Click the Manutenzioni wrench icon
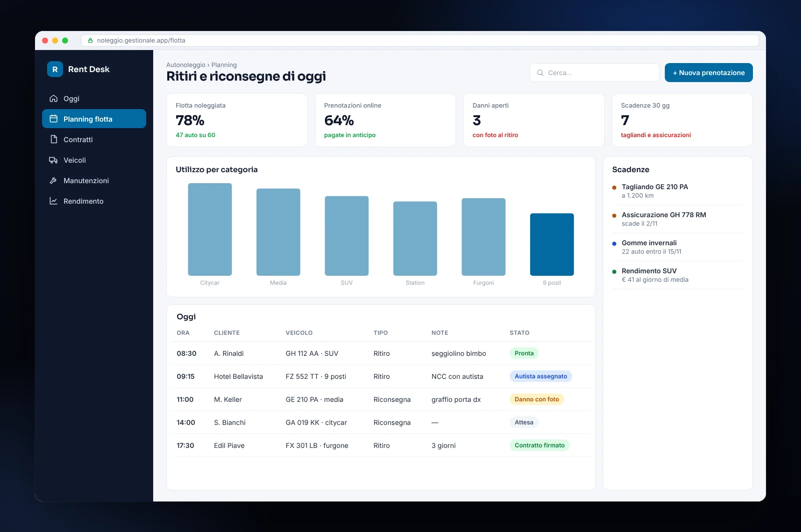 click(x=54, y=181)
